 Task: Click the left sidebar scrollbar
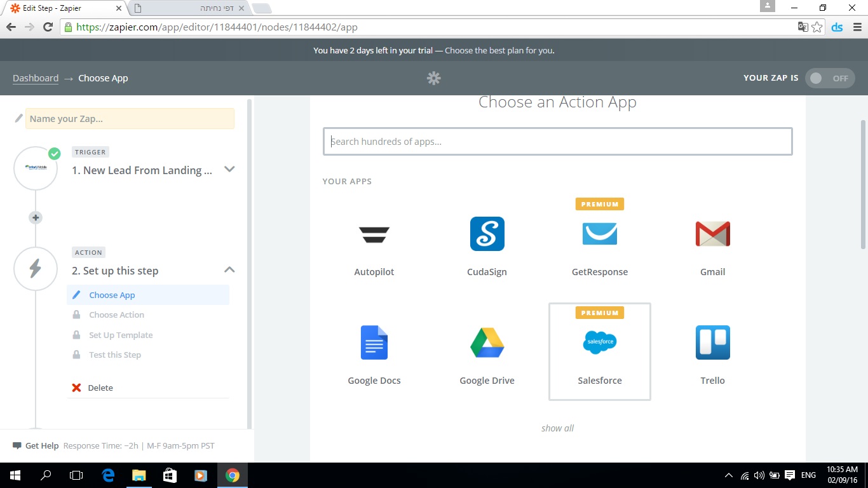pyautogui.click(x=250, y=264)
